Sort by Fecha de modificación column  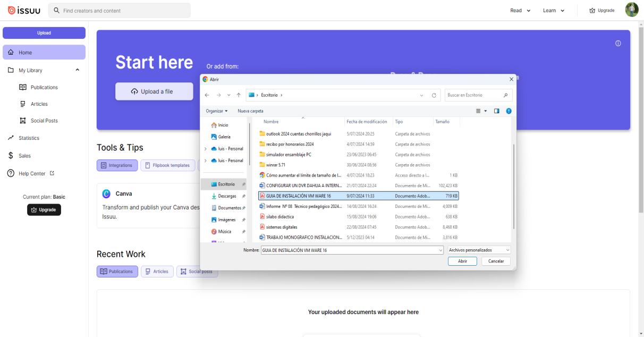coord(368,121)
